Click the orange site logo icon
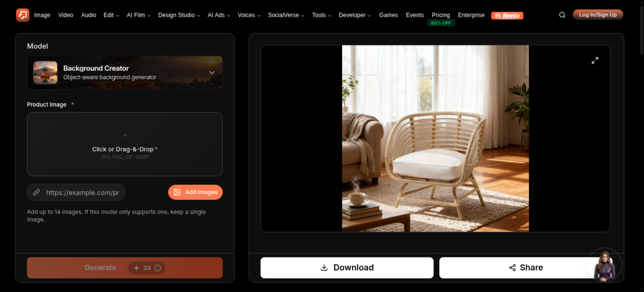Viewport: 644px width, 292px height. point(23,15)
